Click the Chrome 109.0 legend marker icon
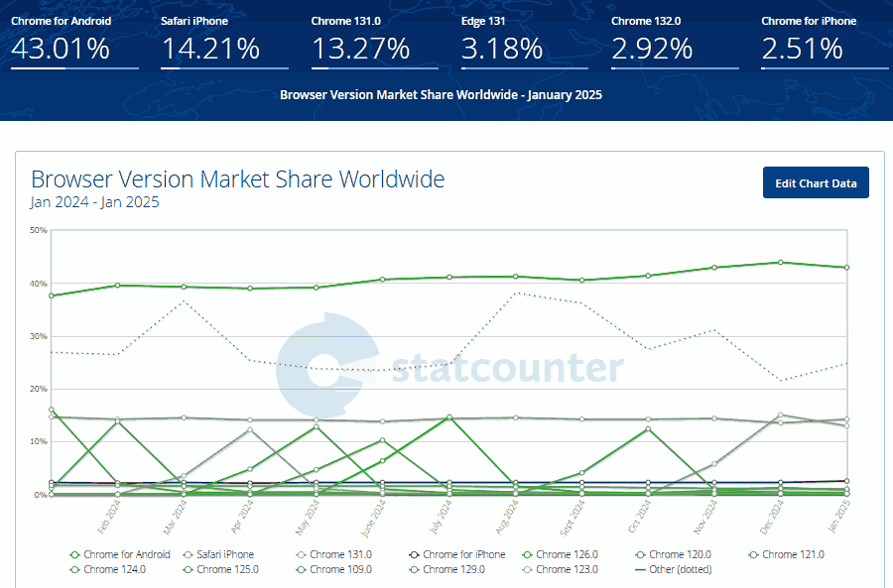This screenshot has width=893, height=588. 302,569
